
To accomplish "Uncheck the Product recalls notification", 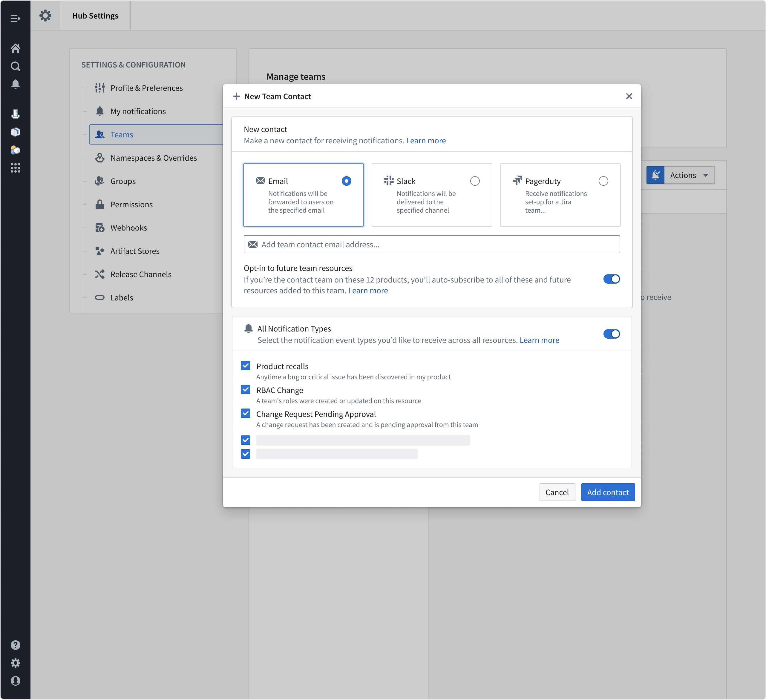I will [246, 366].
